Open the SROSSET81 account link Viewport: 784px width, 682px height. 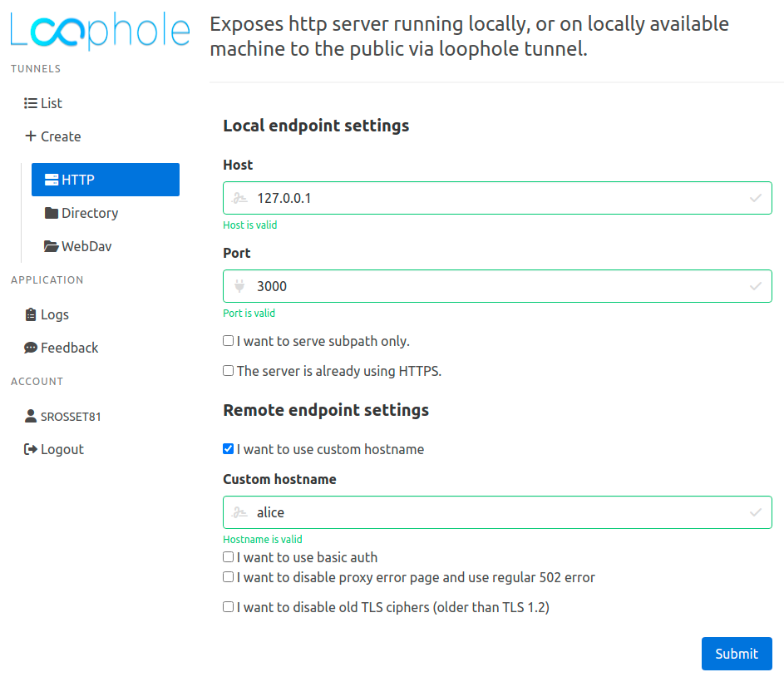71,417
